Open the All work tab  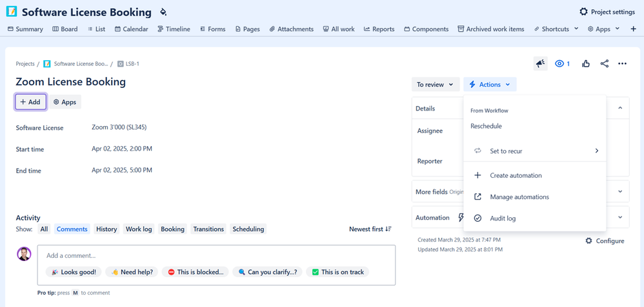[339, 29]
